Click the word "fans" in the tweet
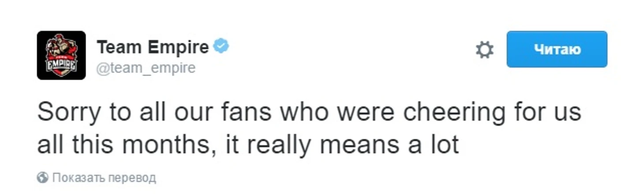644x194 pixels. pyautogui.click(x=246, y=113)
